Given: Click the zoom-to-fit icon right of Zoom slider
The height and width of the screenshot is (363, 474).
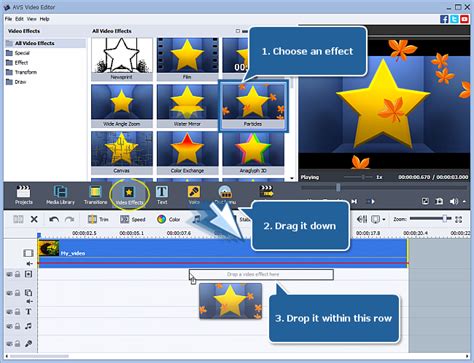Looking at the screenshot, I should (459, 219).
